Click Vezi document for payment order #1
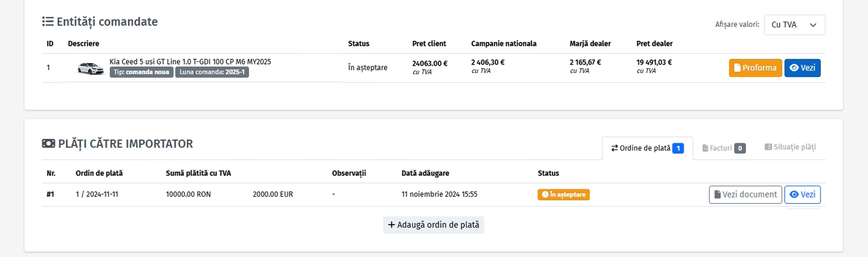Image resolution: width=868 pixels, height=257 pixels. pyautogui.click(x=745, y=195)
